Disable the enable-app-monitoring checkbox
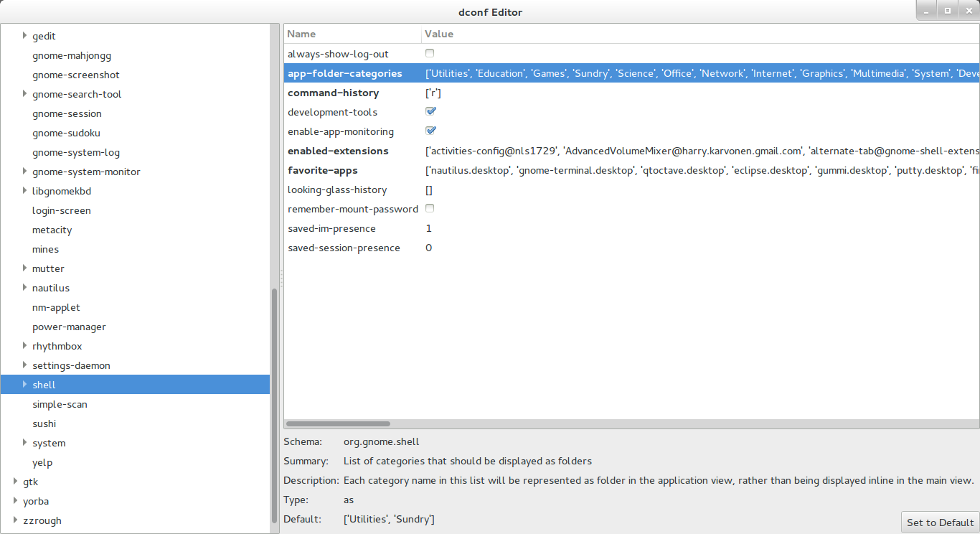The width and height of the screenshot is (980, 534). pyautogui.click(x=430, y=131)
